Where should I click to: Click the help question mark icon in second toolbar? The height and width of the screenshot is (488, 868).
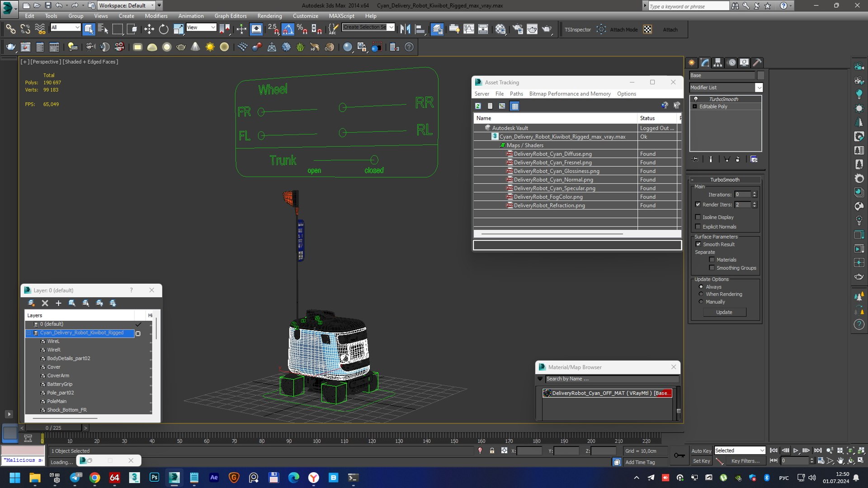(x=409, y=47)
